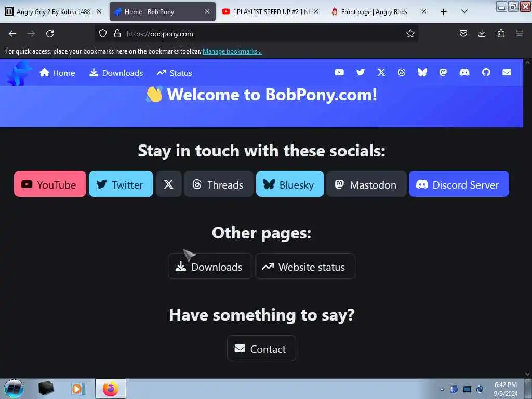The width and height of the screenshot is (532, 399).
Task: Open media player taskbar icon
Action: pos(78,389)
